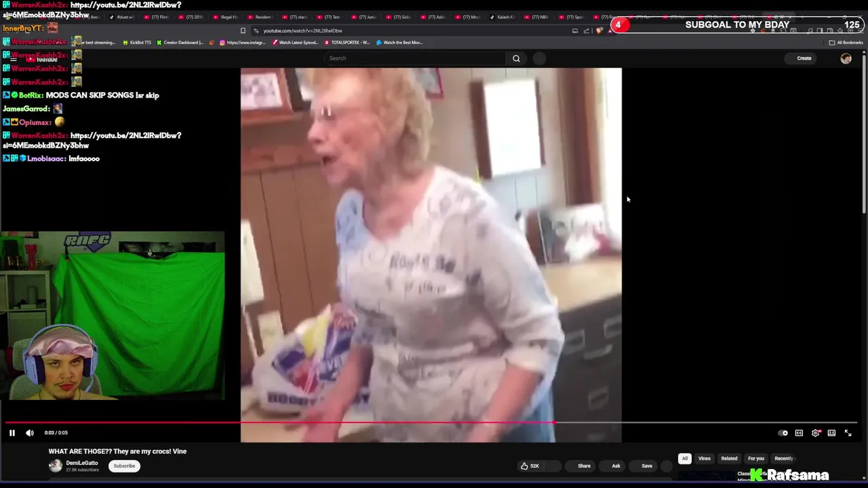Select the Related filter chip

(729, 458)
